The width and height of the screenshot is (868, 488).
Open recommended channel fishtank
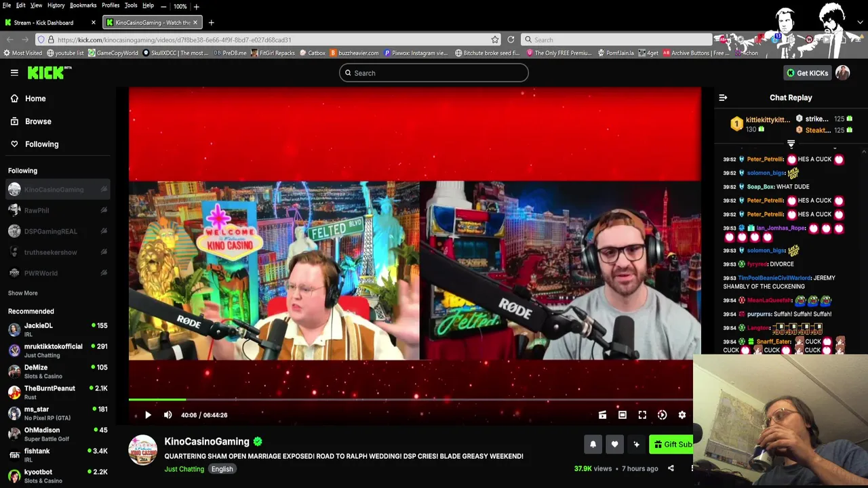click(x=57, y=455)
